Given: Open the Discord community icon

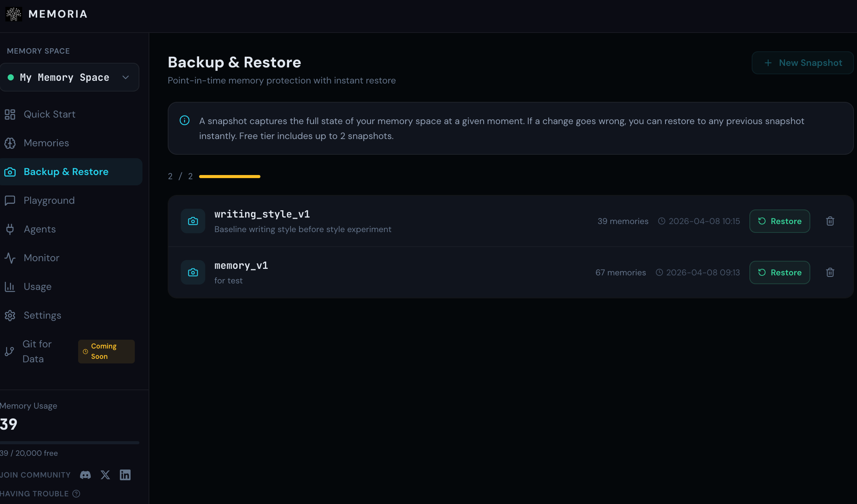Looking at the screenshot, I should tap(85, 475).
